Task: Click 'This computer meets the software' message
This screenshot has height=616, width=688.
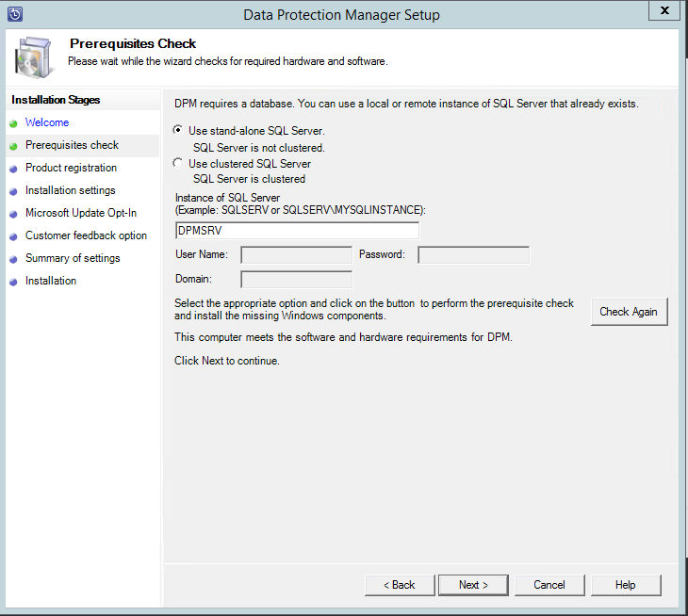Action: click(343, 337)
